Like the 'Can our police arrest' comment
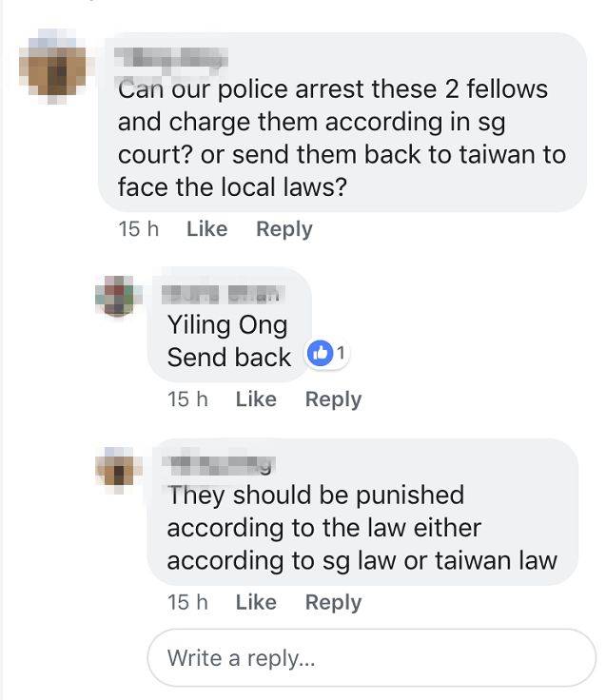The width and height of the screenshot is (606, 700). point(206,229)
